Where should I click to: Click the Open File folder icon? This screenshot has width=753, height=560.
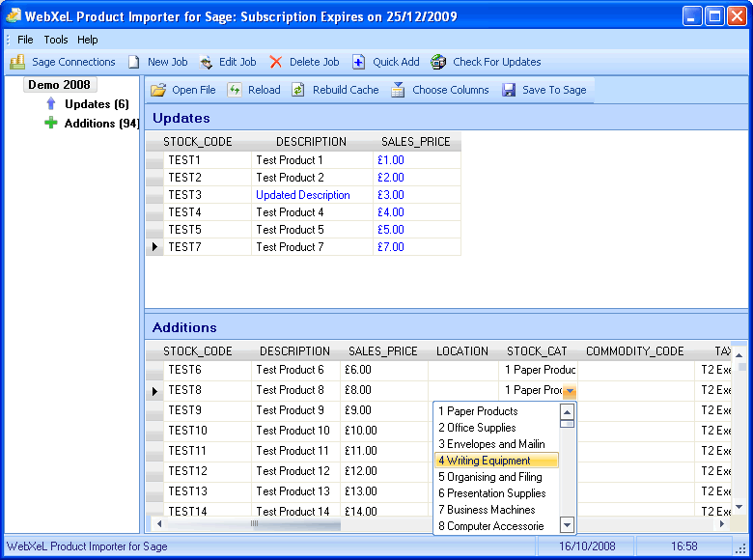point(158,90)
